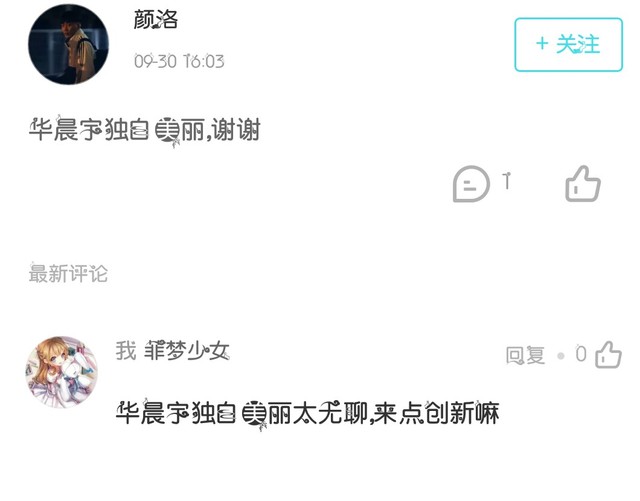640x501 pixels.
Task: Click the dot separator beside 回复
Action: (x=561, y=356)
